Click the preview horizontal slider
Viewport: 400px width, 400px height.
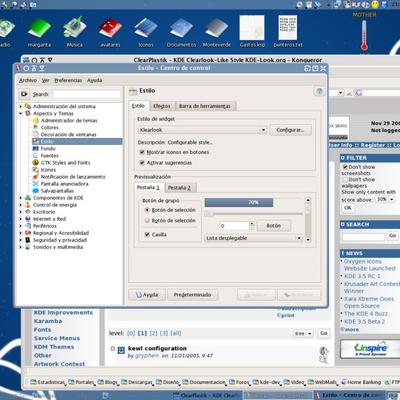pyautogui.click(x=254, y=214)
